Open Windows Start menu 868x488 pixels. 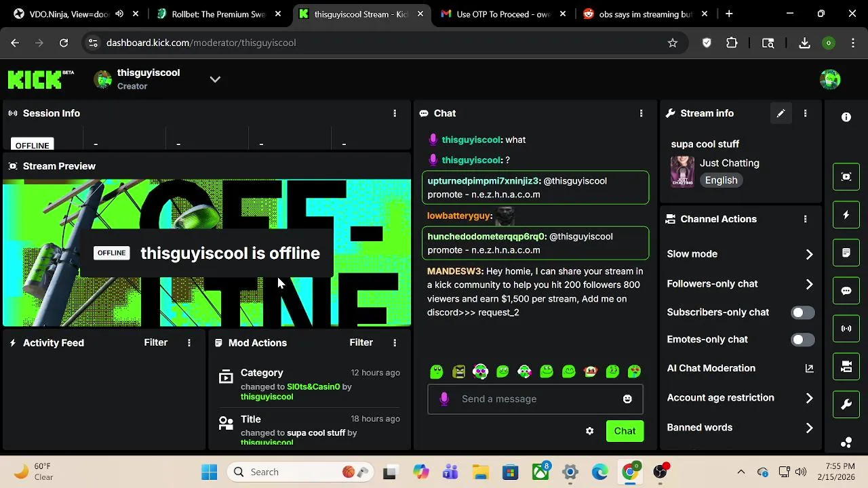[209, 472]
